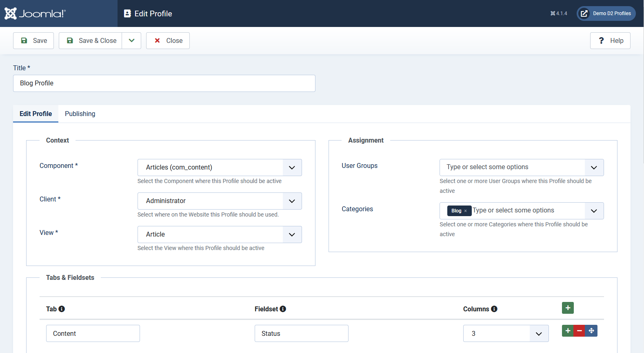The image size is (644, 353).
Task: Click the User Groups label
Action: (360, 165)
